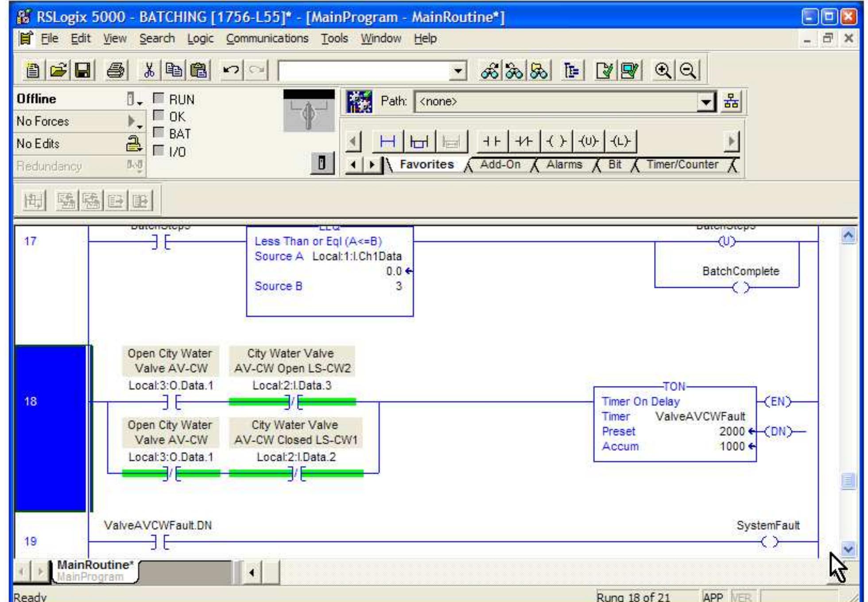Insert an Examine On contact instruction
Screen dimensions: 868x602
tap(492, 142)
